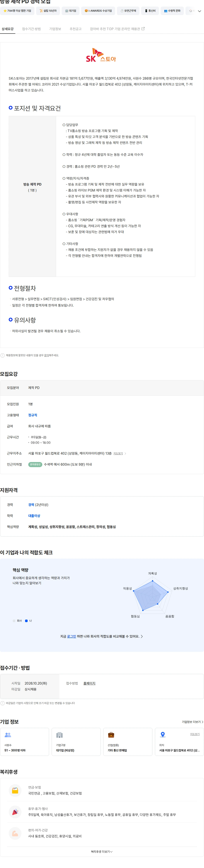This screenshot has width=204, height=868.
Task: Open 지도보기 link in the 위치 card
Action: (195, 734)
